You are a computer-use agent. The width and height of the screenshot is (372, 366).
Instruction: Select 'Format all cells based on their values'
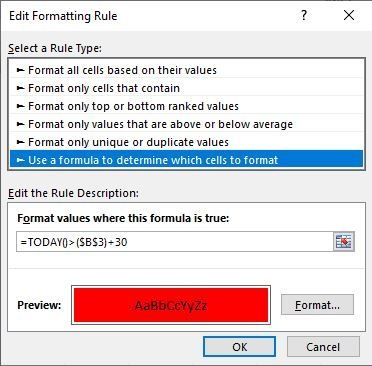186,70
